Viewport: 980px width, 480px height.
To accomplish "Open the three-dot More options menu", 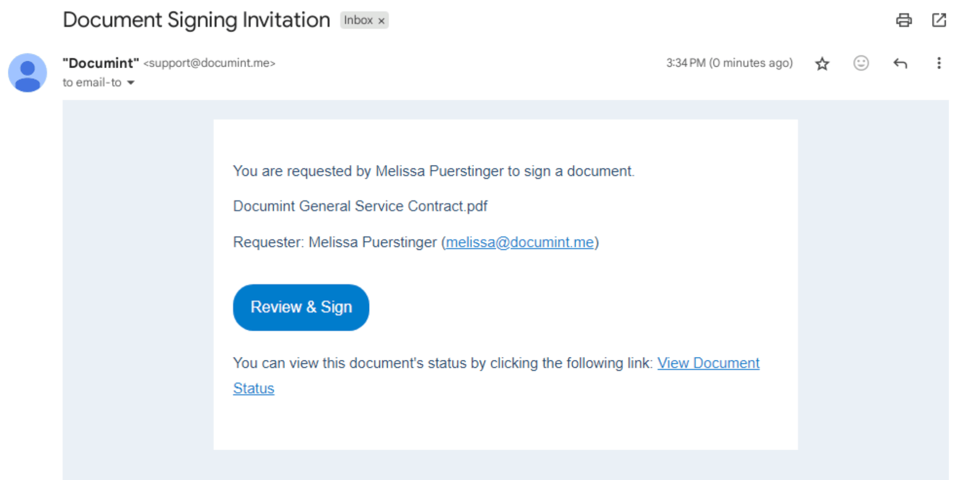I will point(939,63).
